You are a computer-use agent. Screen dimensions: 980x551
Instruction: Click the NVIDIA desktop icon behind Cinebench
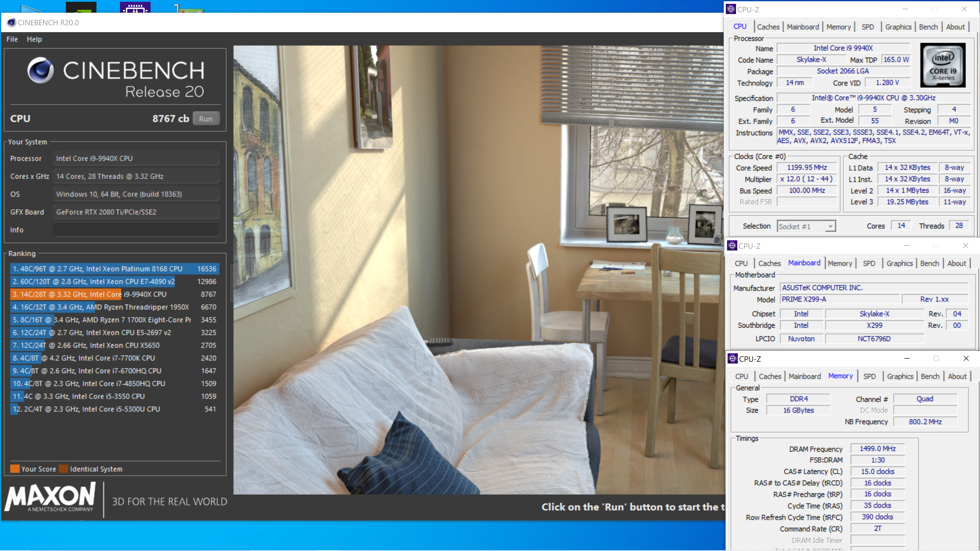pos(81,7)
